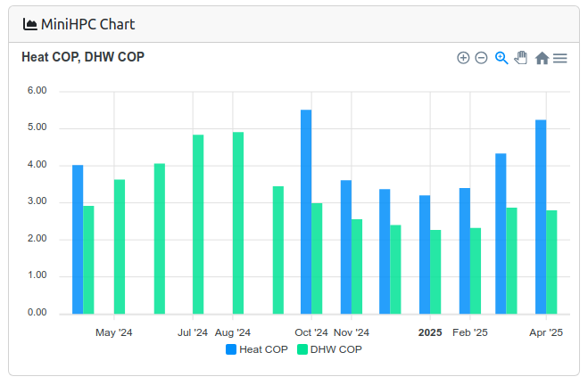Open the chart hamburger menu
The width and height of the screenshot is (588, 385).
pos(560,58)
